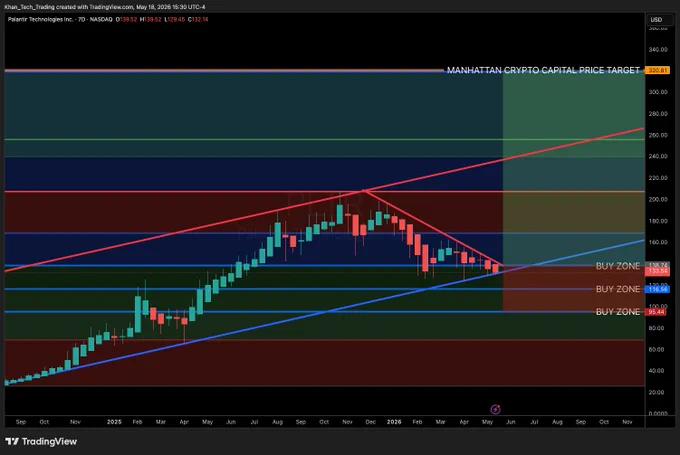680x455 pixels.
Task: Click the 260.00 level on the price axis
Action: click(x=658, y=135)
